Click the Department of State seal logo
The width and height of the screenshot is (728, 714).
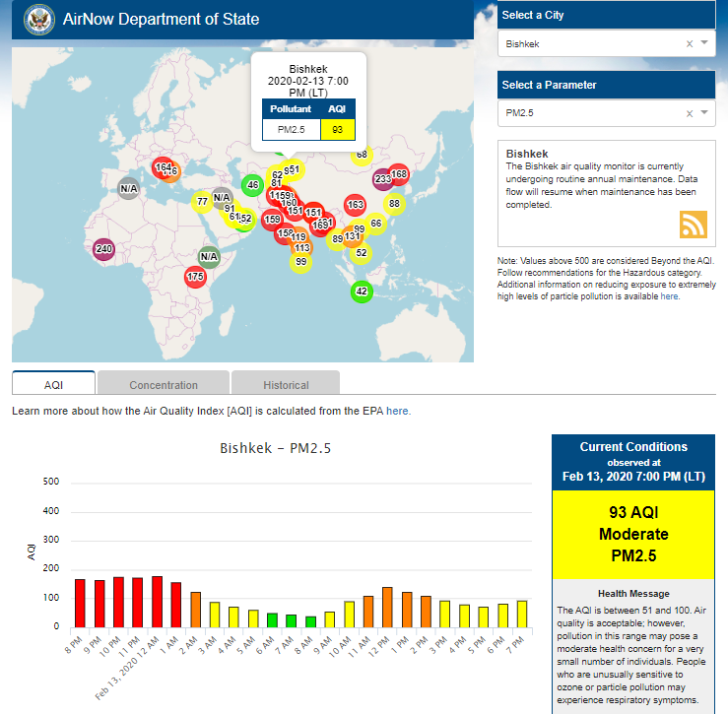38,19
